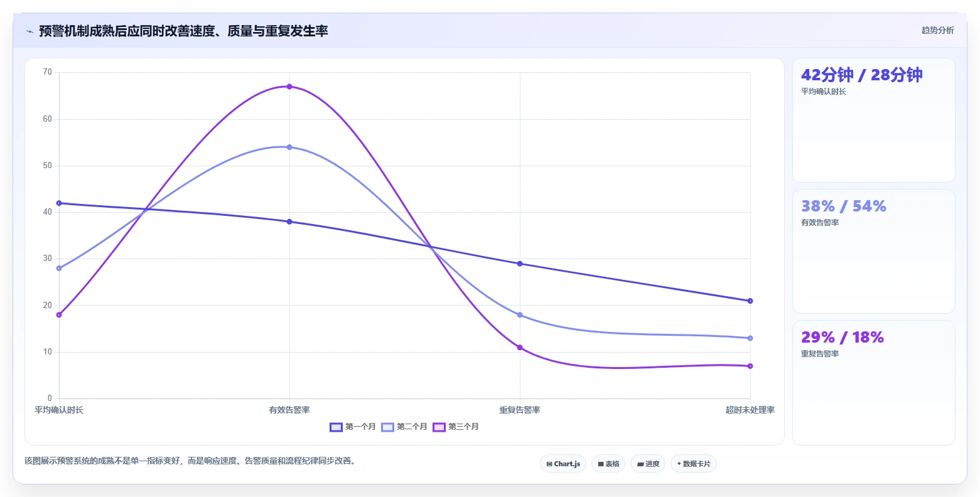Click the 29% / 18% card value
Image resolution: width=980 pixels, height=497 pixels.
click(x=843, y=337)
